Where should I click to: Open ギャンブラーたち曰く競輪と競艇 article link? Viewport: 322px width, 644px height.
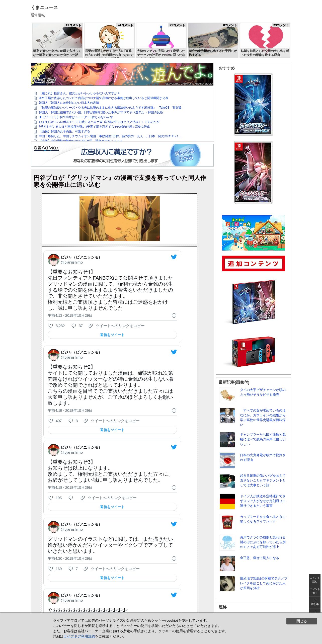coord(263,439)
